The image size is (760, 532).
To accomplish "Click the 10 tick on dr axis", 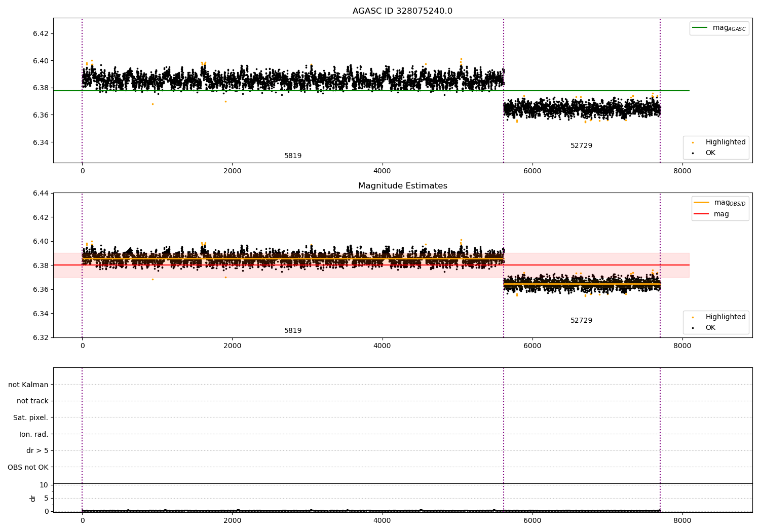I will (x=44, y=485).
